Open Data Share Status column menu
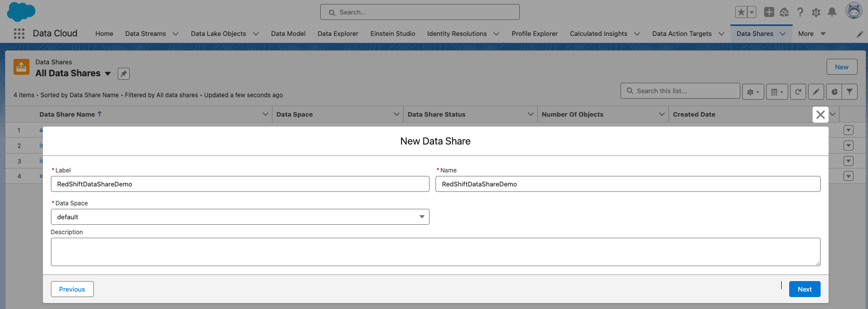This screenshot has width=868, height=309. point(531,114)
